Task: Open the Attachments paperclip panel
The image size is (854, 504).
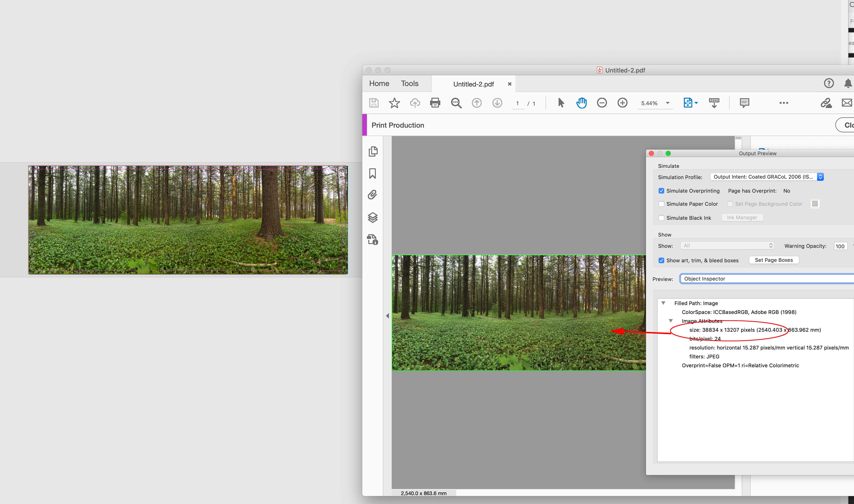Action: point(373,195)
